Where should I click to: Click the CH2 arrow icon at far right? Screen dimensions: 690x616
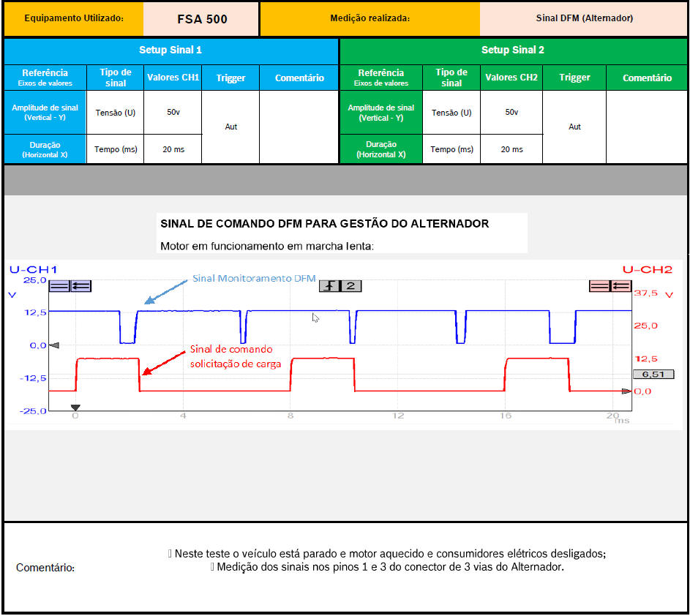pyautogui.click(x=620, y=286)
